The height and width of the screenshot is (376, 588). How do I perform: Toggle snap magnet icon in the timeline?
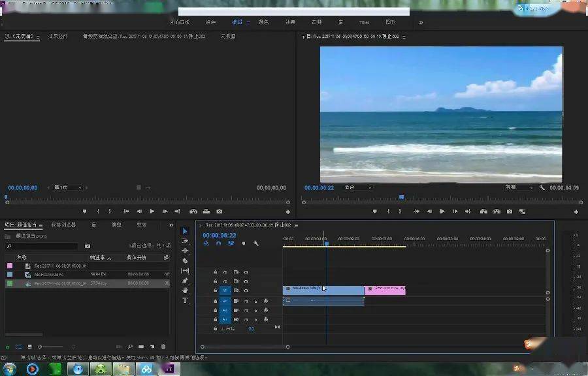pyautogui.click(x=218, y=243)
